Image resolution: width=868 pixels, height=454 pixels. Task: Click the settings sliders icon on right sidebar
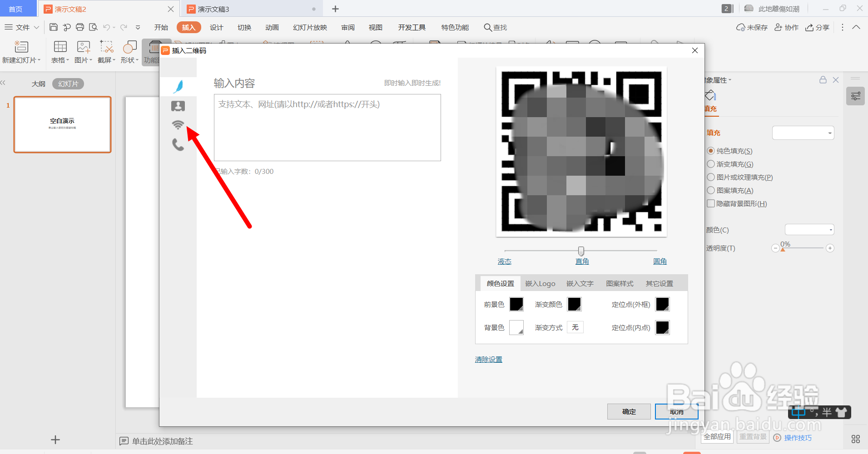[x=855, y=96]
